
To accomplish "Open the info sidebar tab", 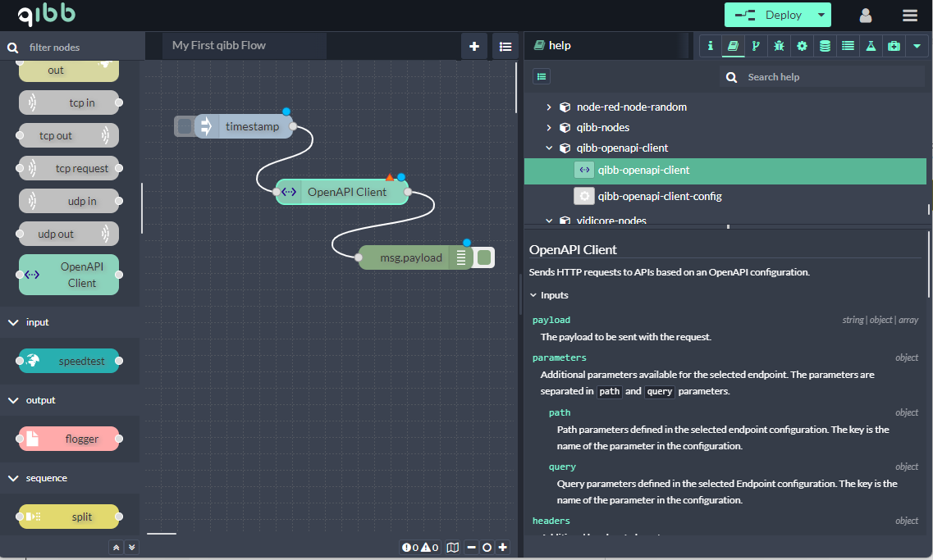I will click(x=710, y=46).
